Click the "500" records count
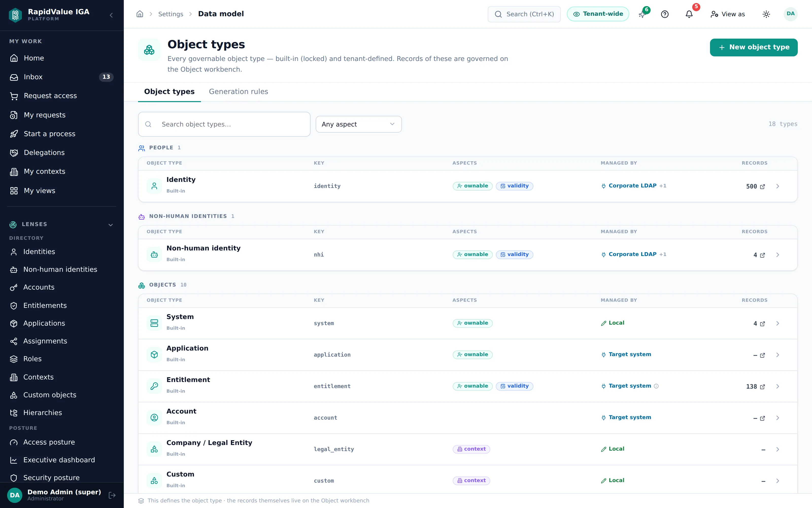Screen dimensions: 812x508 [751, 186]
